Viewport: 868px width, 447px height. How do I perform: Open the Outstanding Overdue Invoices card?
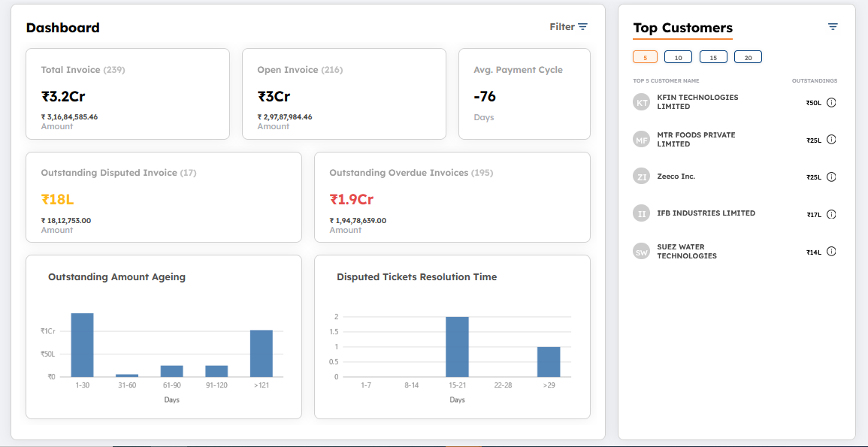point(452,197)
